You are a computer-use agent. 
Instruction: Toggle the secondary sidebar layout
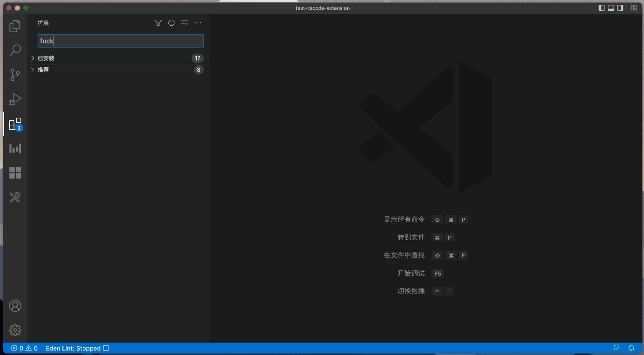coord(620,8)
